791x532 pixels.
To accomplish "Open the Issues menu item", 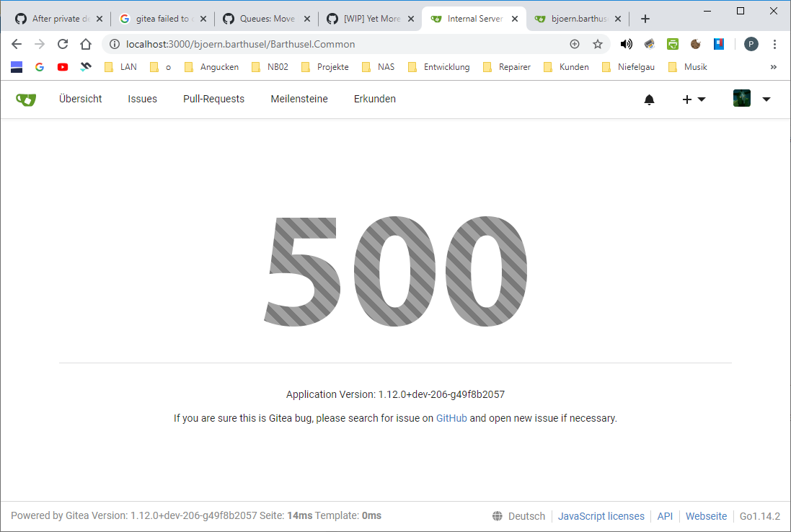I will (x=142, y=99).
